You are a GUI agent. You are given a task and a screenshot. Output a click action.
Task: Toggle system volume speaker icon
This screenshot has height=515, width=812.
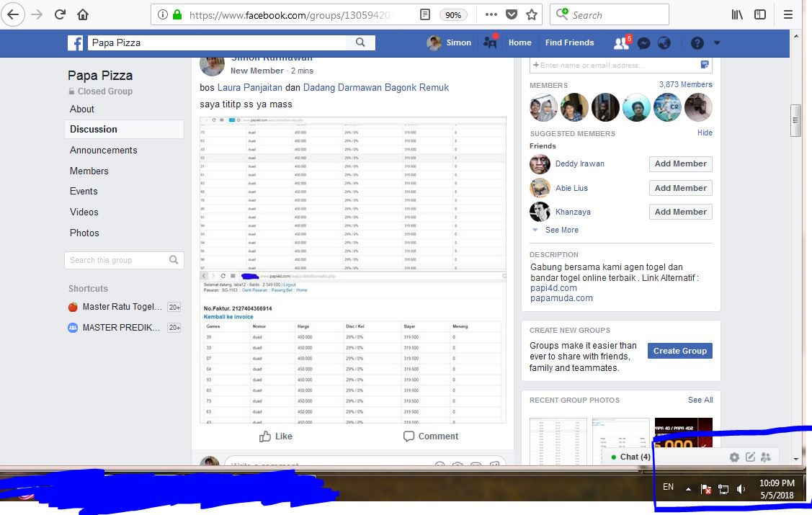point(741,489)
